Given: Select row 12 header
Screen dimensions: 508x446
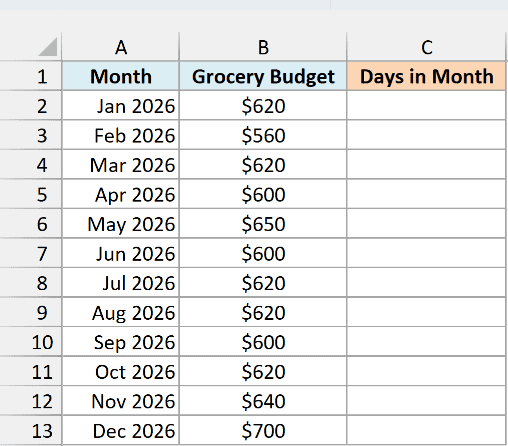Looking at the screenshot, I should (x=31, y=400).
